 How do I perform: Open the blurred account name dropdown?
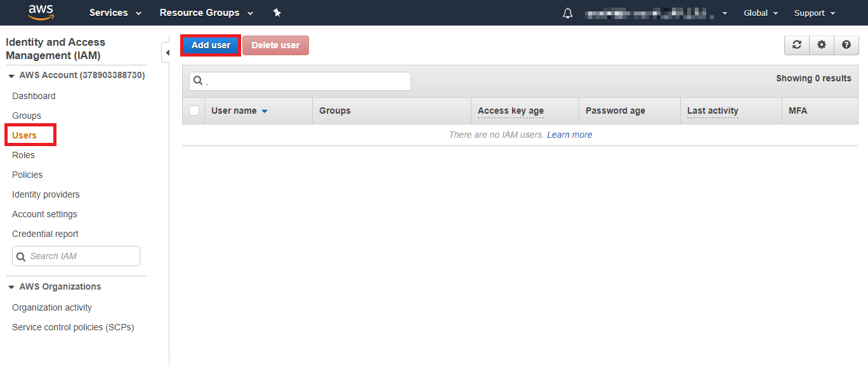[656, 13]
